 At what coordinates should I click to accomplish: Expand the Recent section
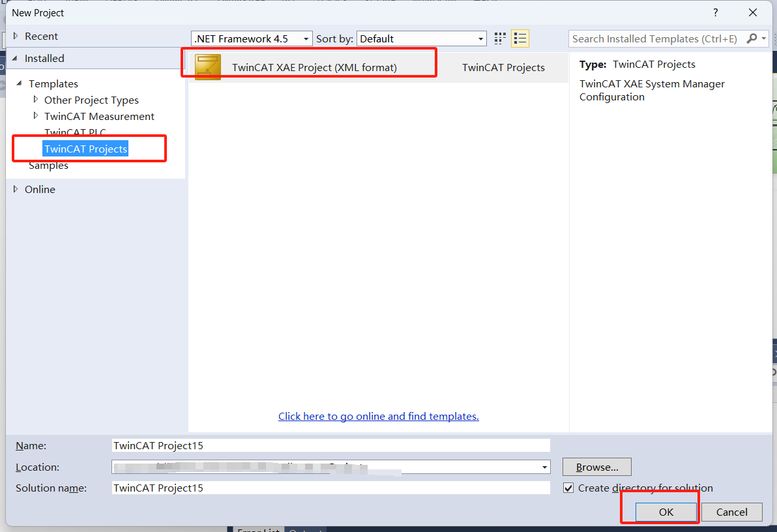point(16,37)
